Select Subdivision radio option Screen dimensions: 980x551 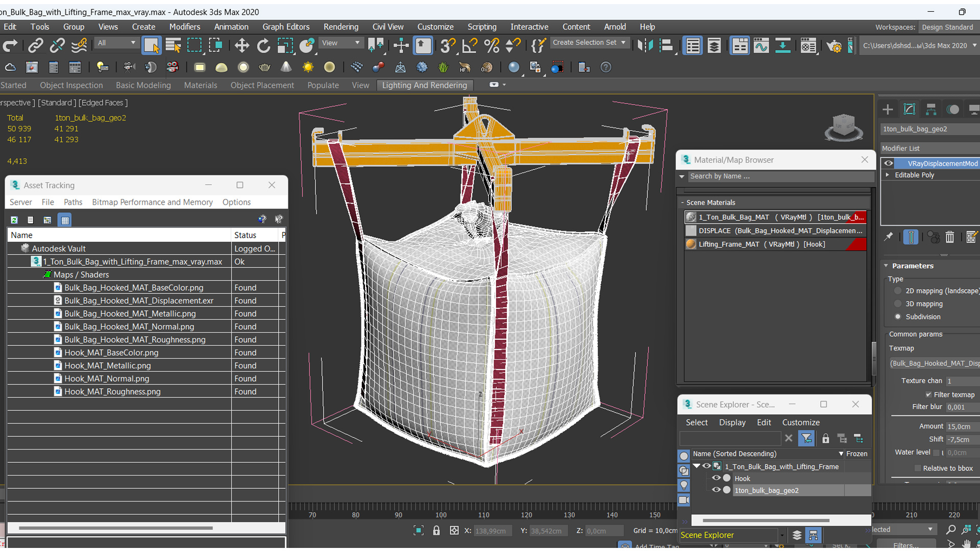(898, 317)
